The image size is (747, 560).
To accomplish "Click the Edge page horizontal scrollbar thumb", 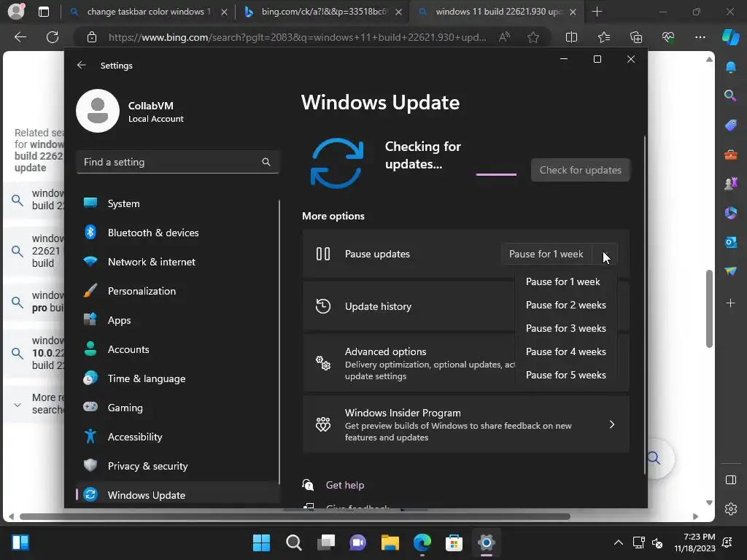I will click(295, 516).
